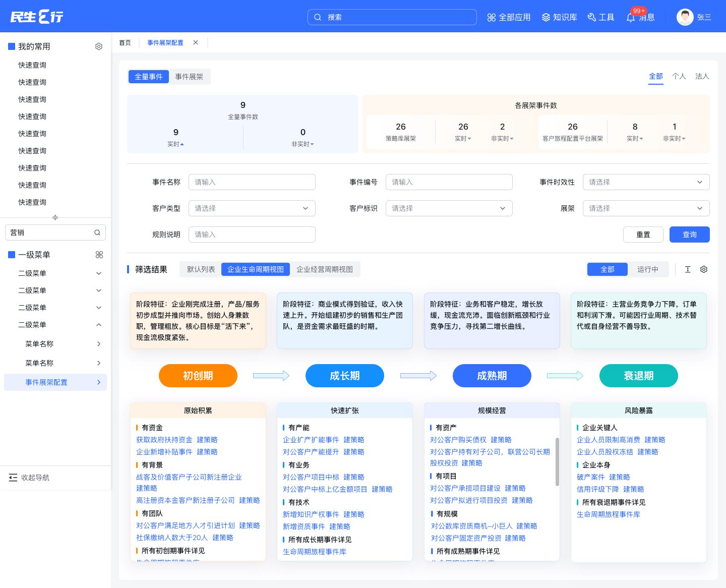Go to the 首页 tab
This screenshot has width=726, height=588.
125,42
